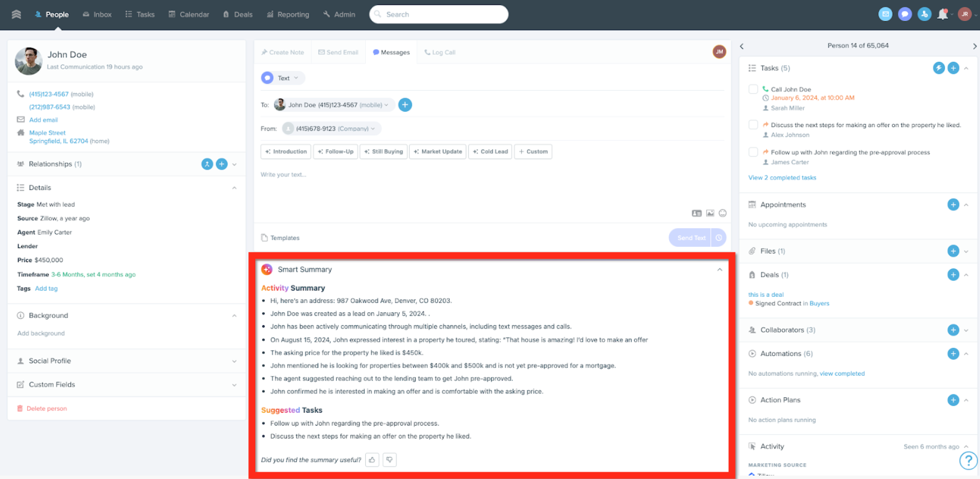Viewport: 980px width, 479px height.
Task: Click the Search field in top bar
Action: (x=439, y=14)
